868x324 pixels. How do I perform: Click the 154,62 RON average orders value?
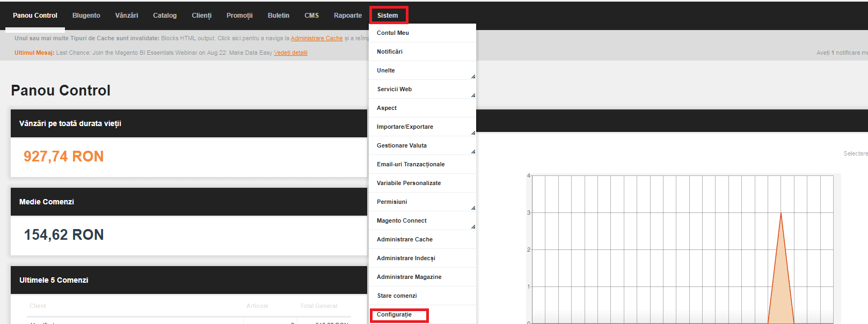click(63, 235)
